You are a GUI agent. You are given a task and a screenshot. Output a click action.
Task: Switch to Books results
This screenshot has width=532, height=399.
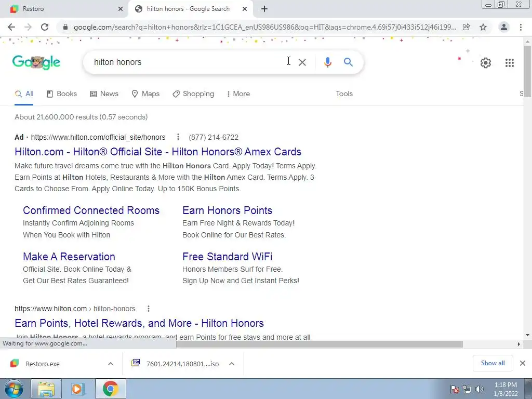pos(62,94)
